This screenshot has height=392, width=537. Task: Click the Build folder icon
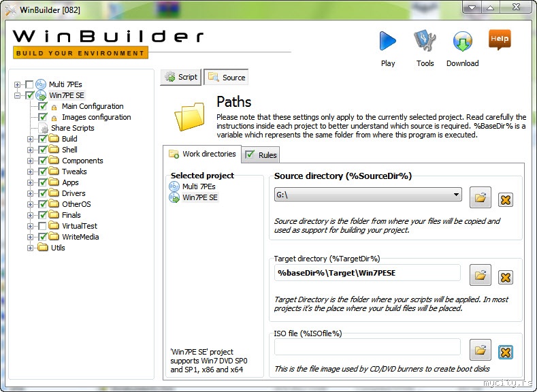(x=54, y=139)
